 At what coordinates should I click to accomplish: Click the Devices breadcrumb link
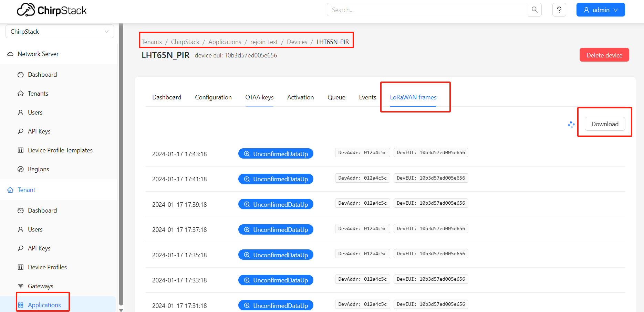coord(297,42)
